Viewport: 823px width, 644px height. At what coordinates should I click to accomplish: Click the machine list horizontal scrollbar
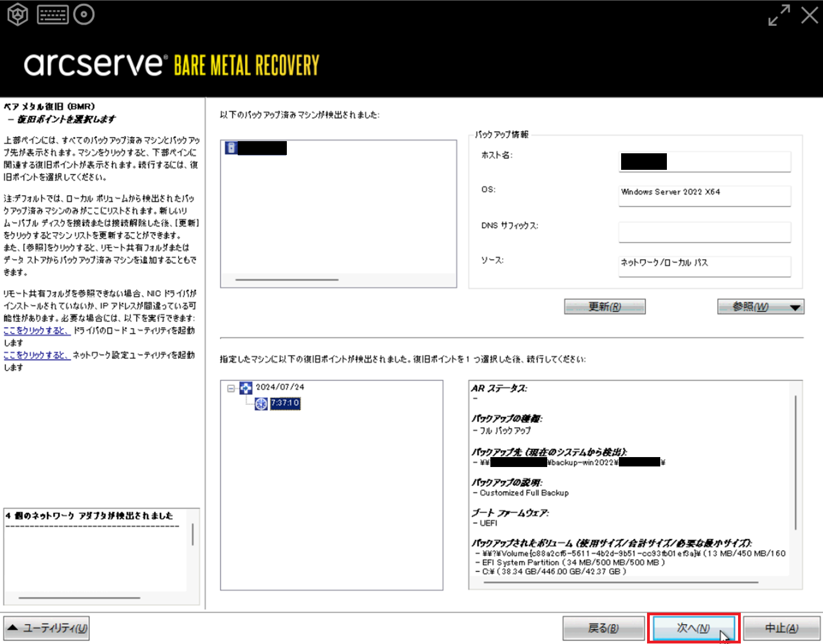click(287, 280)
